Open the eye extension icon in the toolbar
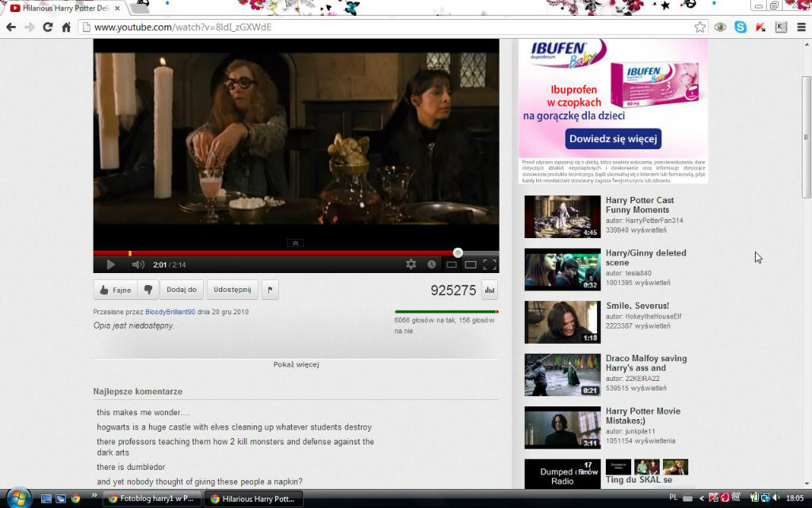The width and height of the screenshot is (812, 508). pos(720,27)
